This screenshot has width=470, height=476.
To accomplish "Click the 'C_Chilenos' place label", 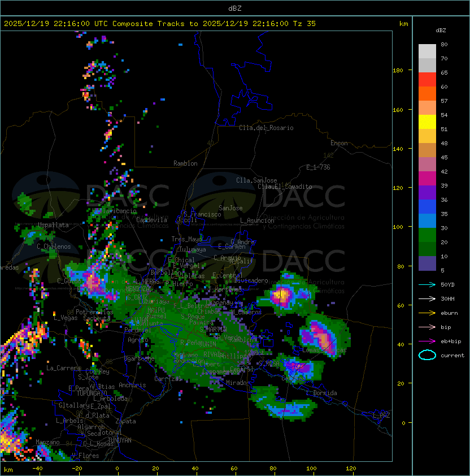I will coord(54,246).
